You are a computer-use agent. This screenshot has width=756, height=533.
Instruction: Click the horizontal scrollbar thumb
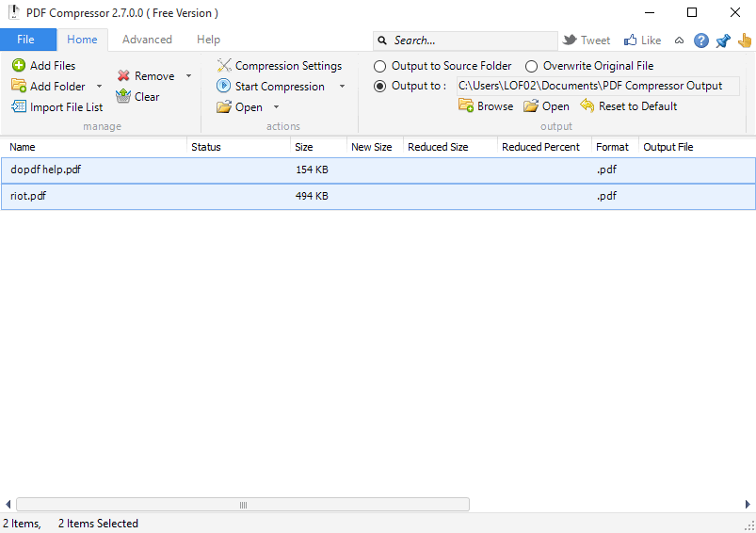click(243, 505)
